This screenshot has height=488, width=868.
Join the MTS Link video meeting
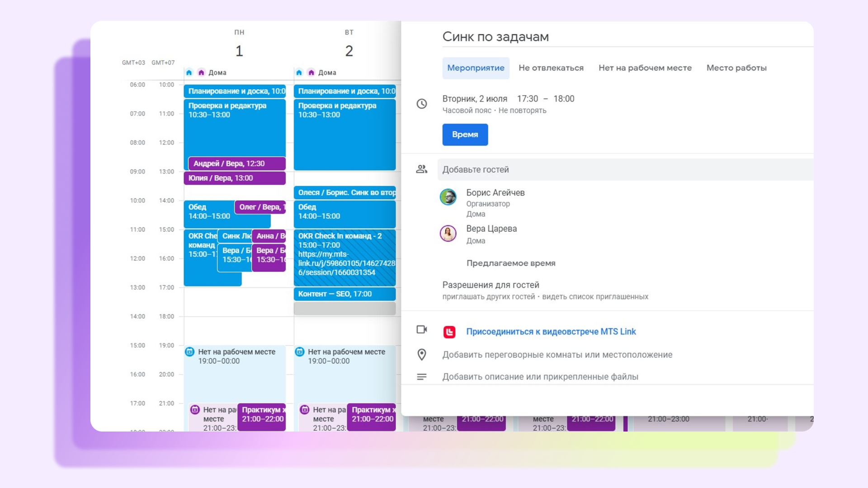[551, 332]
